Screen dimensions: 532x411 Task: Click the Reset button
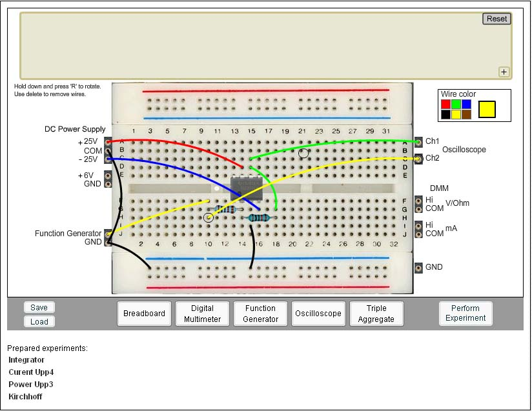point(496,19)
